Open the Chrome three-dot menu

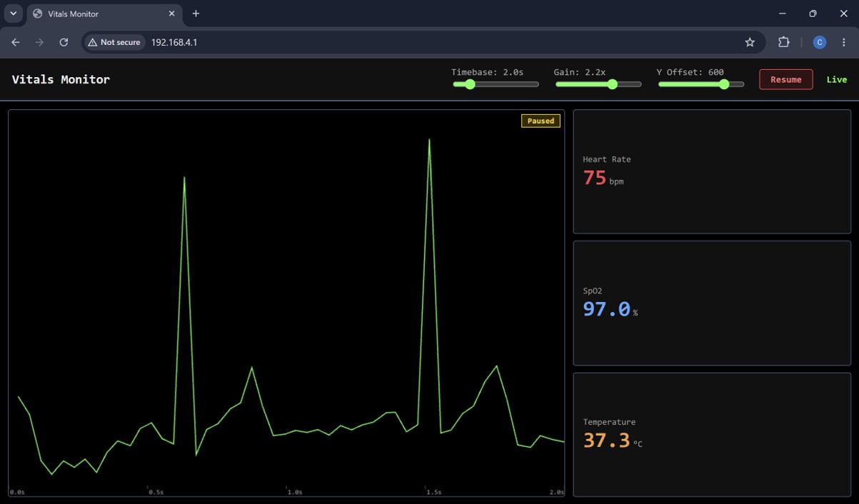pyautogui.click(x=844, y=42)
